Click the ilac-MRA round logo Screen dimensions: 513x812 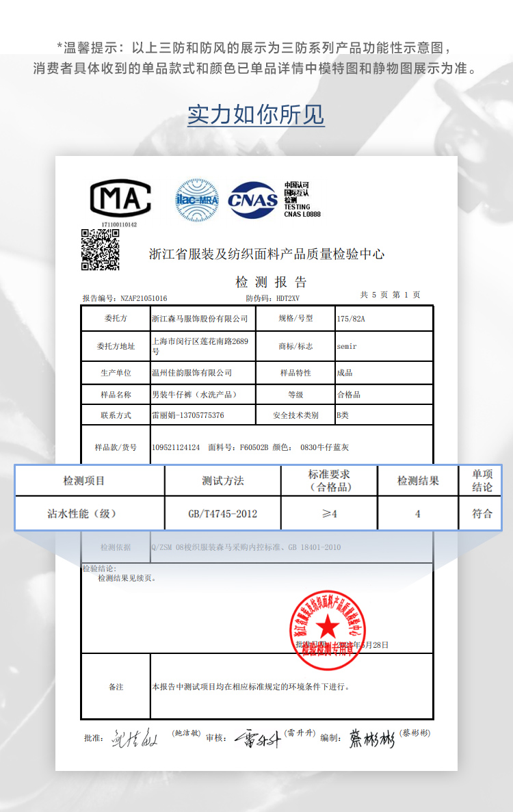(197, 200)
